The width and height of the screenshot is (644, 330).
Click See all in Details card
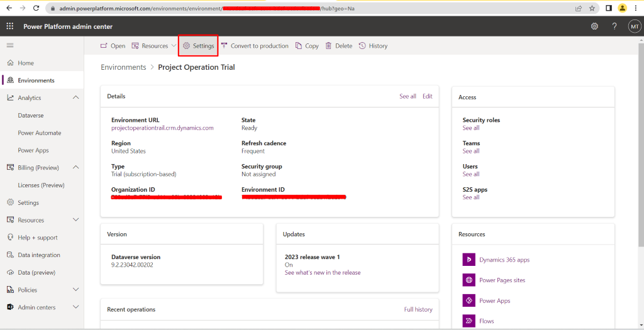pos(408,96)
